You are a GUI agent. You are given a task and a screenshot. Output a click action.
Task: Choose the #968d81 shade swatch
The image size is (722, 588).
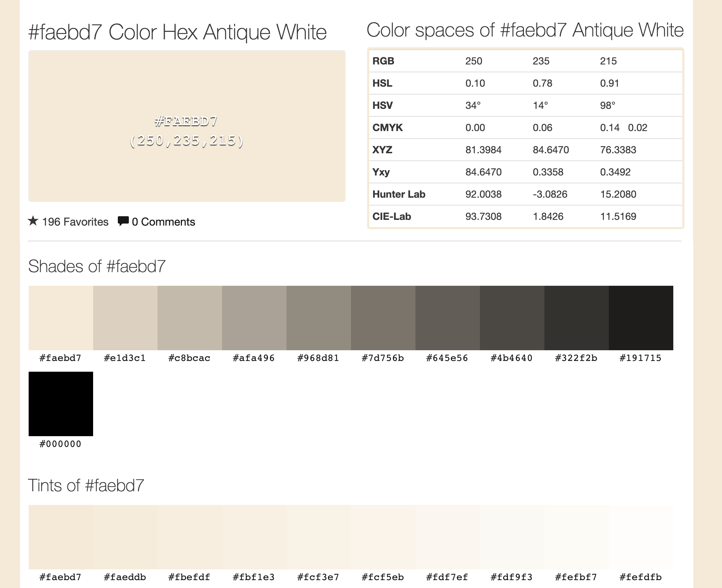[318, 318]
